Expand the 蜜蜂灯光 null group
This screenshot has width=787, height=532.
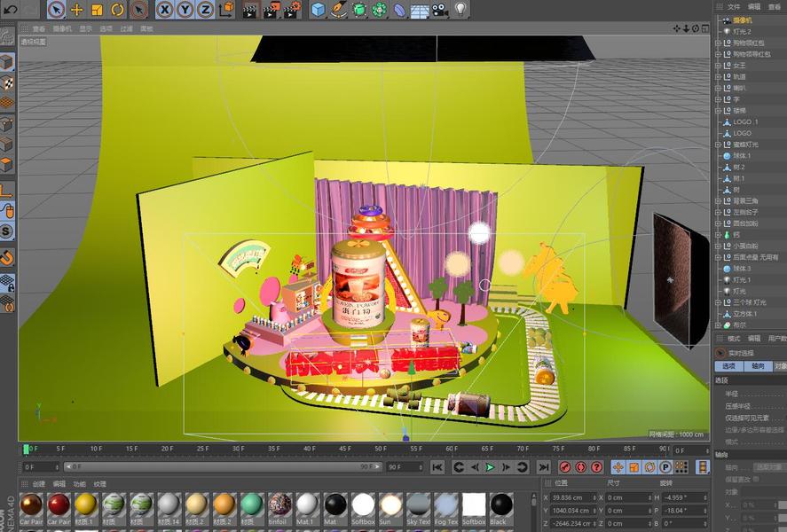pos(718,145)
